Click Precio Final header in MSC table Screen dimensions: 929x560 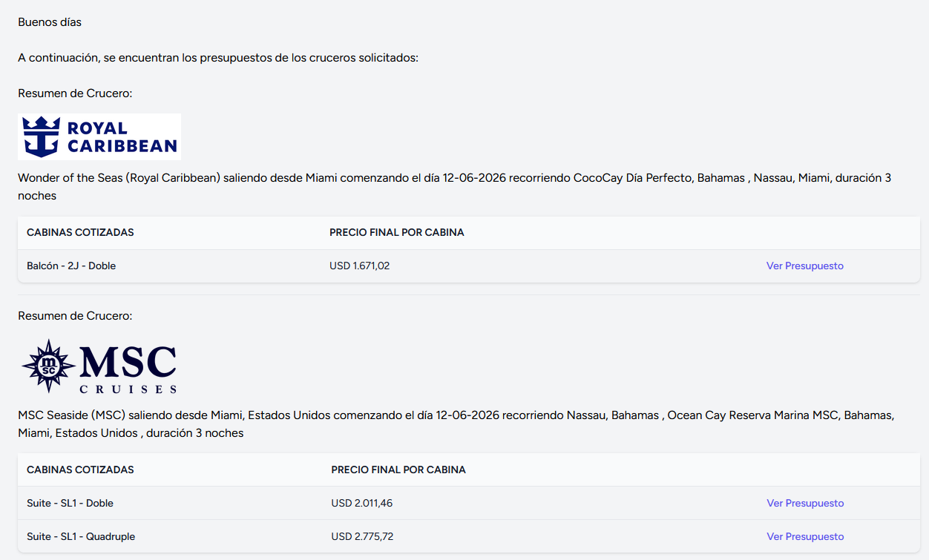tap(398, 470)
